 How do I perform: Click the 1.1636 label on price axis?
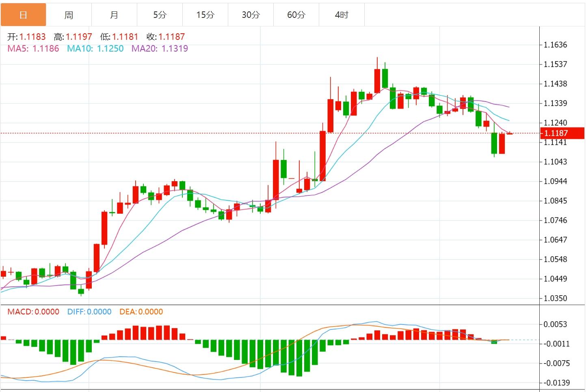[556, 45]
